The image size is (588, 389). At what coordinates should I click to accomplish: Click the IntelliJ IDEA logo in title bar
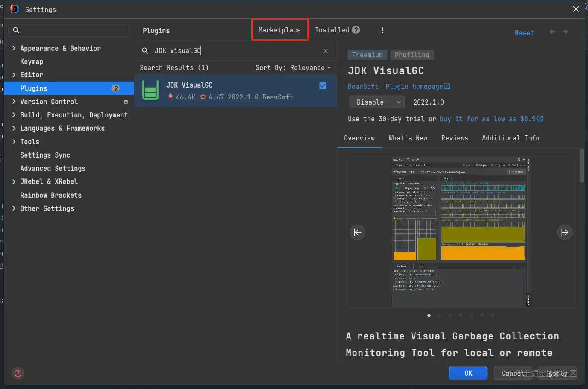point(15,9)
